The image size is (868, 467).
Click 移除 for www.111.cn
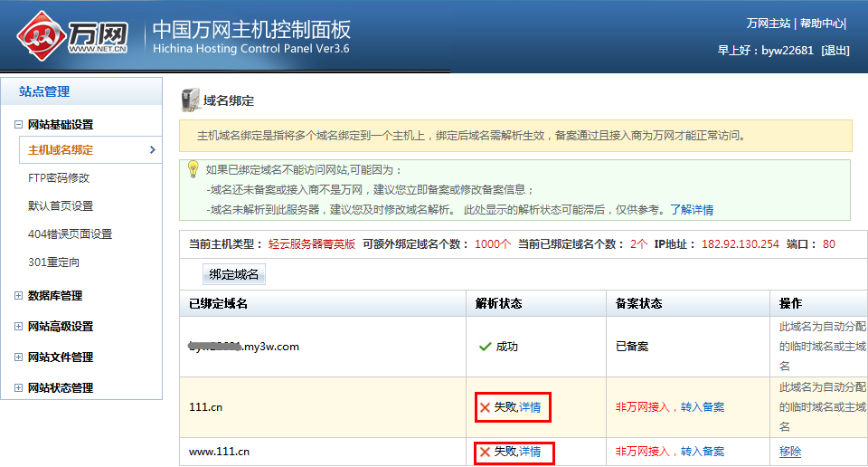(789, 452)
